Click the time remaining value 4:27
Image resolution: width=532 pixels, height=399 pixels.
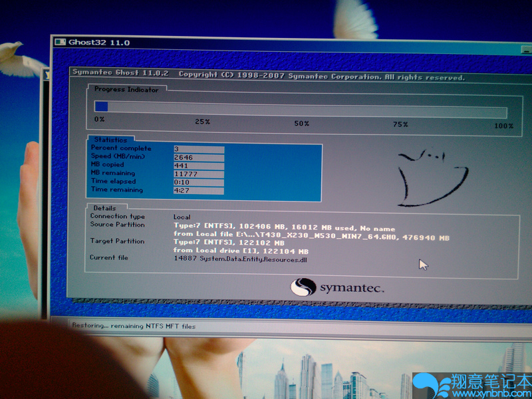pyautogui.click(x=199, y=190)
